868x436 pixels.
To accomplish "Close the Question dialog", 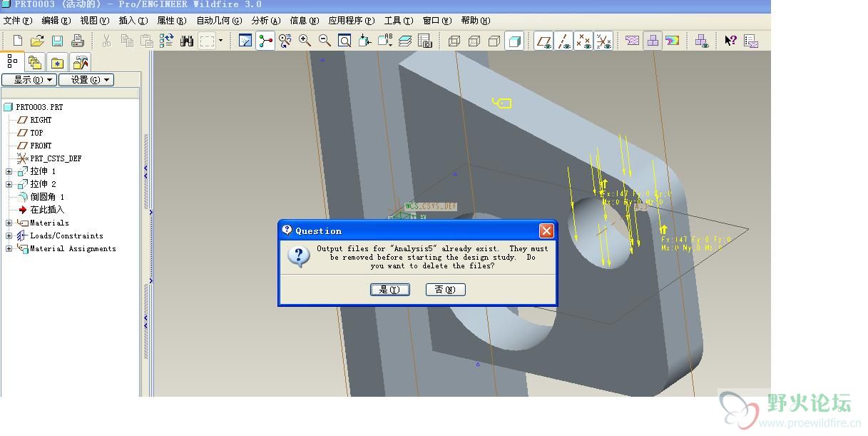I will click(546, 230).
